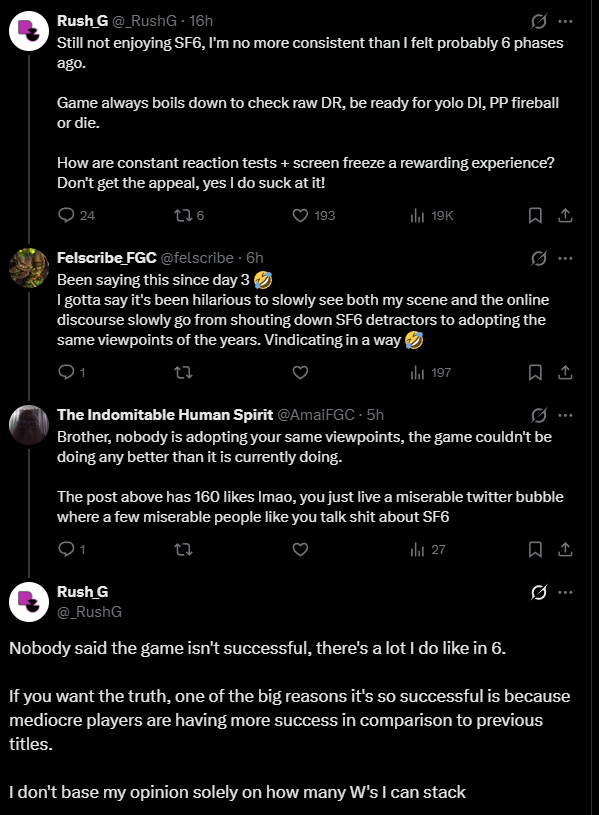Screen dimensions: 599x815
Task: Open more options menu on Felscribe_FGC's reply
Action: 565,258
